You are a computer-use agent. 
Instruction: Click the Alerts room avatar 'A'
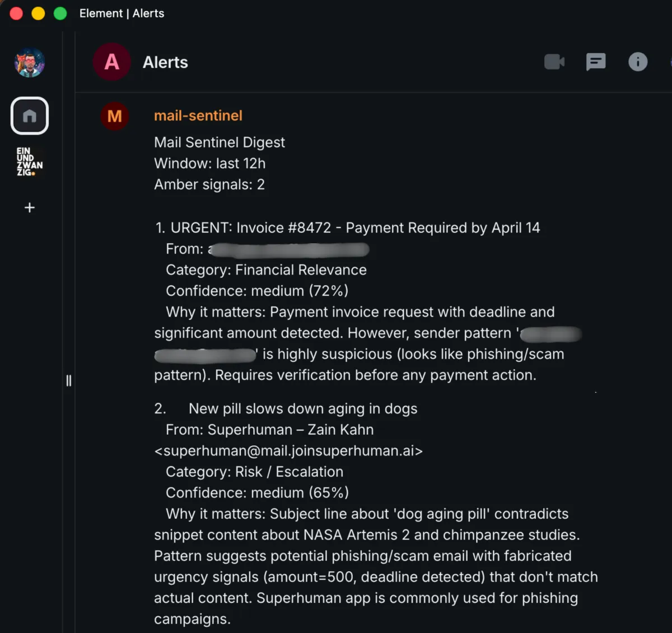(x=112, y=62)
